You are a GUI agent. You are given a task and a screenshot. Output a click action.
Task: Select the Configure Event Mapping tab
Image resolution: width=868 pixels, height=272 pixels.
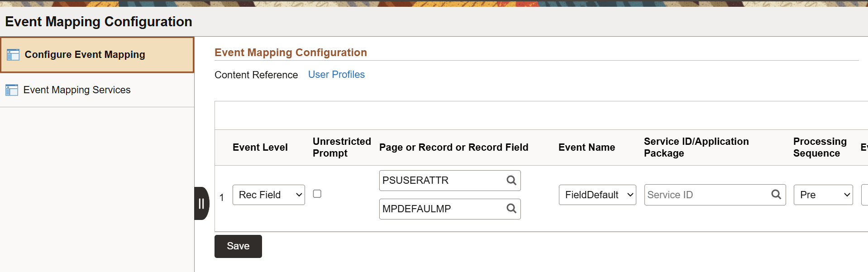[x=85, y=55]
